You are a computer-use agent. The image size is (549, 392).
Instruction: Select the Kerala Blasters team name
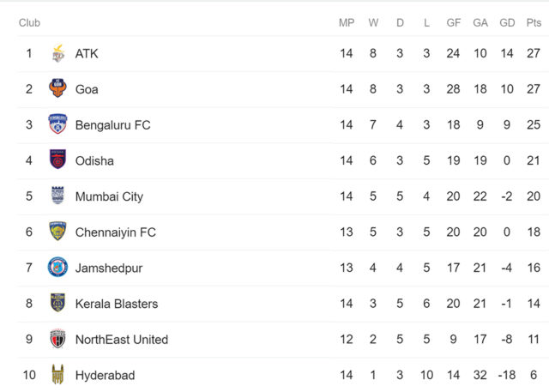pos(117,304)
